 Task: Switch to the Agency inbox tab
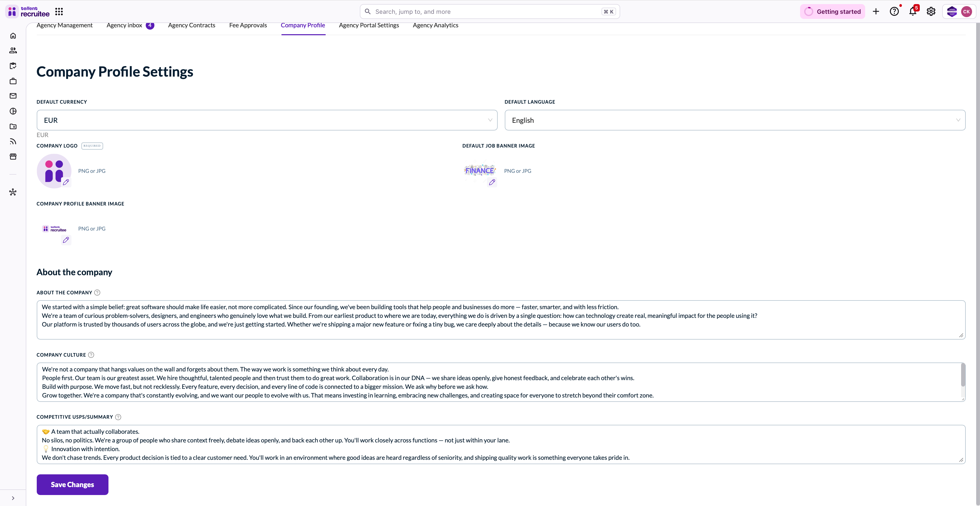[x=130, y=25]
